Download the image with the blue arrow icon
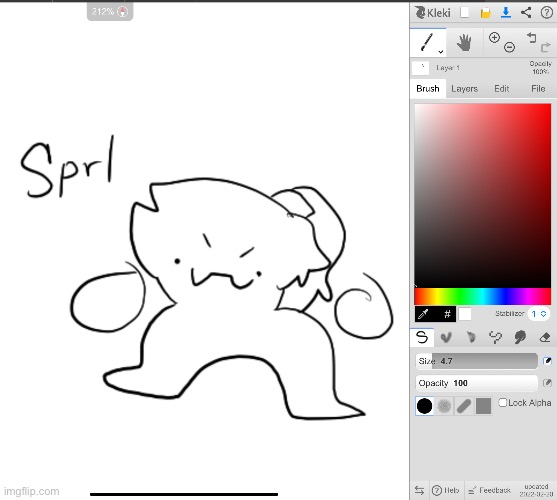This screenshot has height=500, width=557. (506, 13)
